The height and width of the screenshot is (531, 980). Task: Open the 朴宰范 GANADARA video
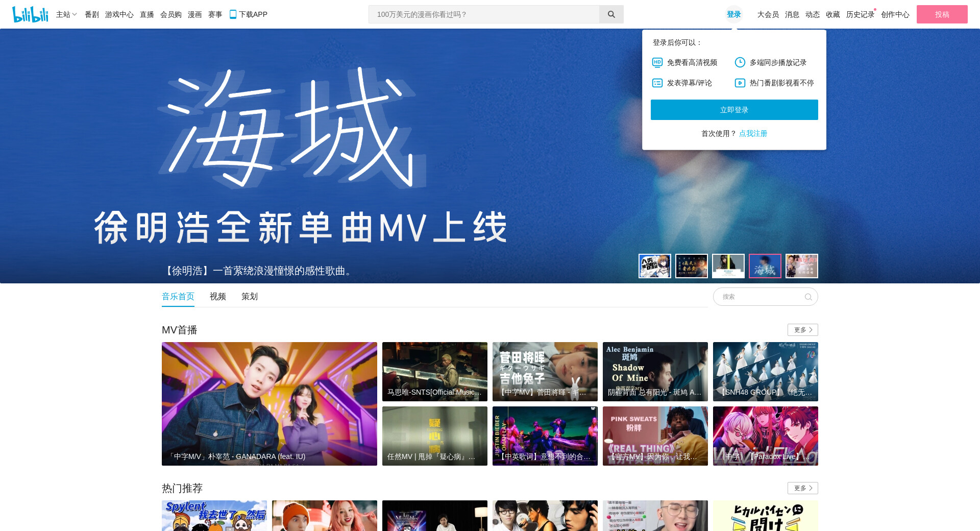269,404
